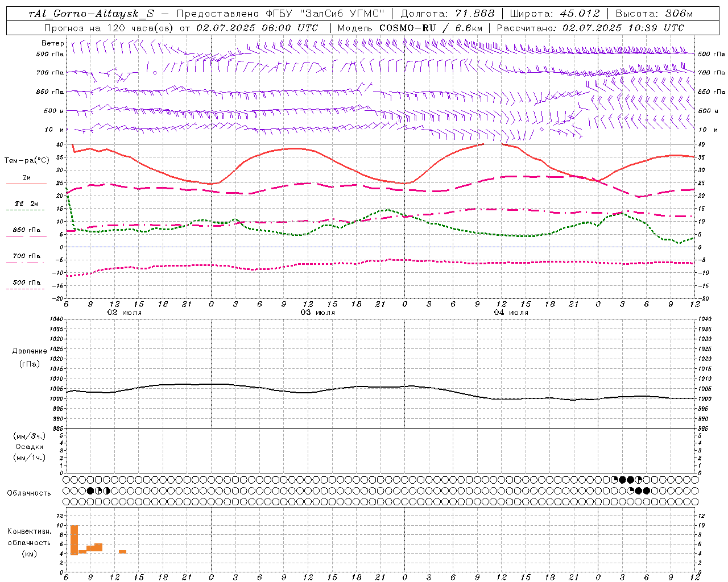Click the pink dash-dot 700 гПа legend line

click(x=25, y=263)
